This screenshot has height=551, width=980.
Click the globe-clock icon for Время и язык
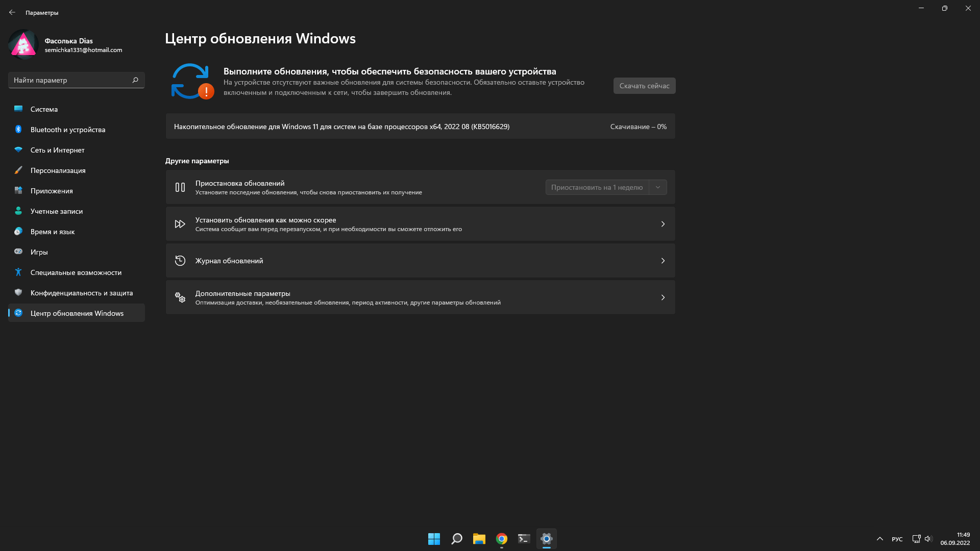[18, 231]
